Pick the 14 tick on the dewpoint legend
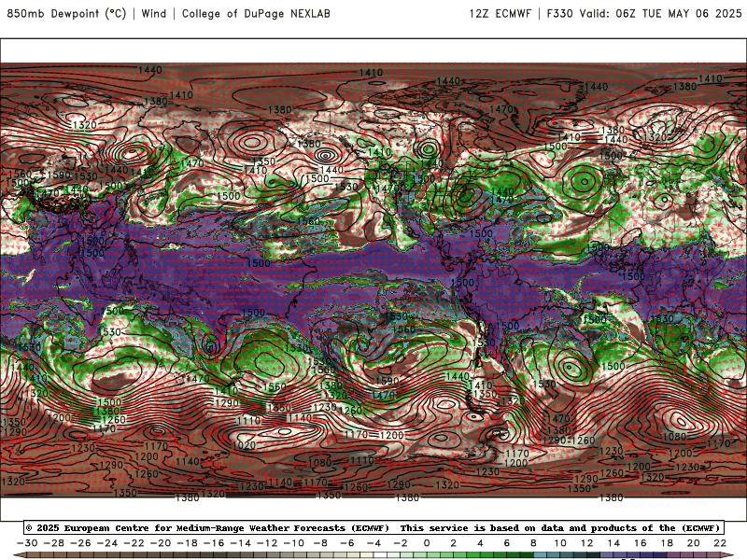The width and height of the screenshot is (747, 560). pos(613,543)
